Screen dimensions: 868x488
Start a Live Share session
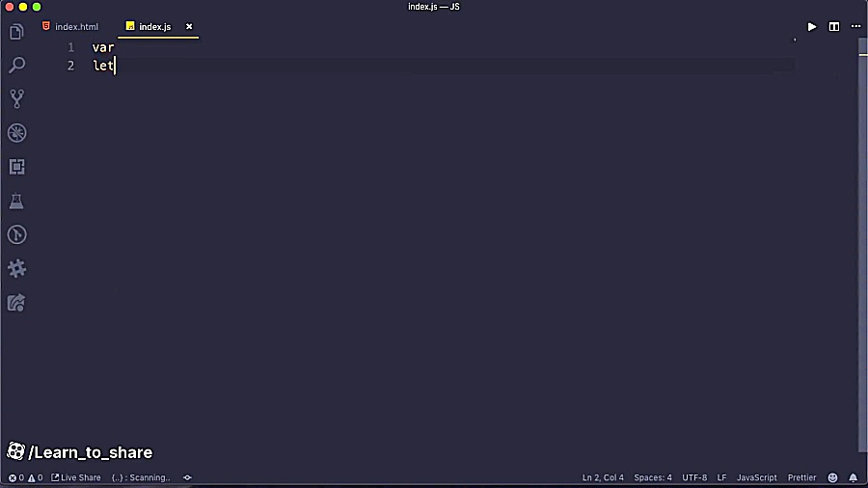pos(76,477)
